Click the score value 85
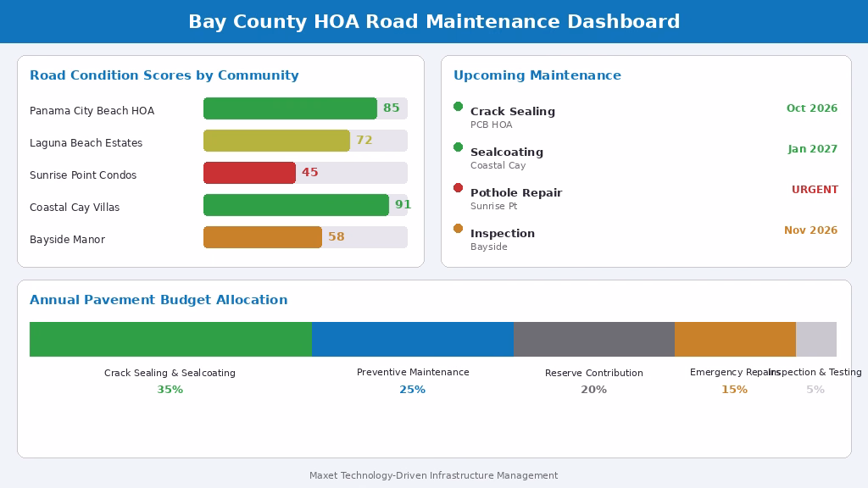Screen dimensions: 868x488 (x=392, y=108)
